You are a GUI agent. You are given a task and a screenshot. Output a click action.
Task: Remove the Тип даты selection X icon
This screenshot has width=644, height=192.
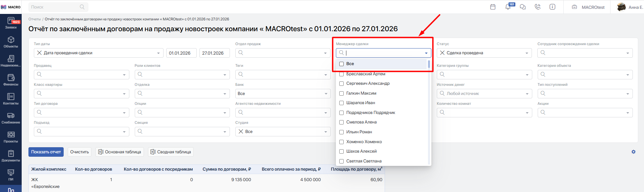pyautogui.click(x=39, y=53)
